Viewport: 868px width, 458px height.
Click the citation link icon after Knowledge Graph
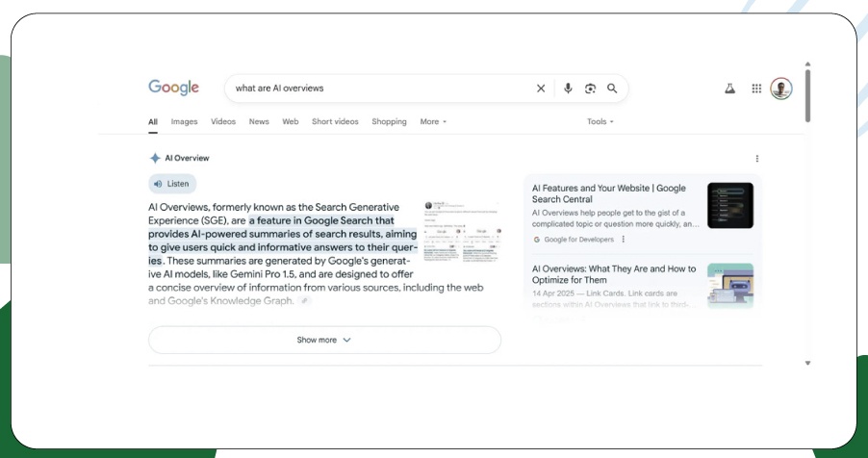(304, 301)
